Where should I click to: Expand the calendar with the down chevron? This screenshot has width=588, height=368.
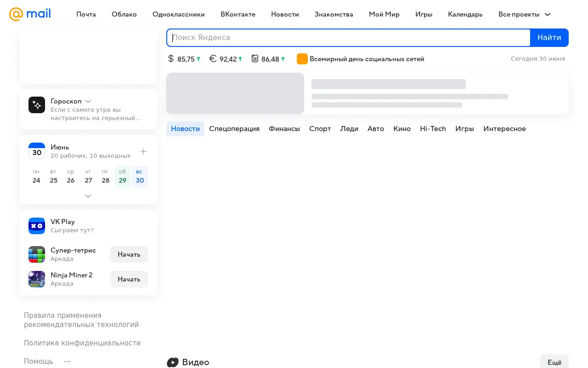(88, 196)
